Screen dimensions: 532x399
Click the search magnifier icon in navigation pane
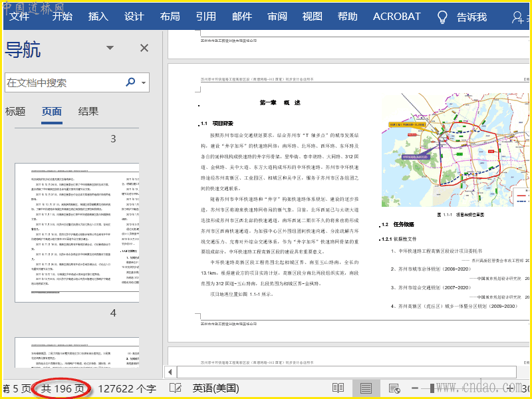click(x=130, y=82)
